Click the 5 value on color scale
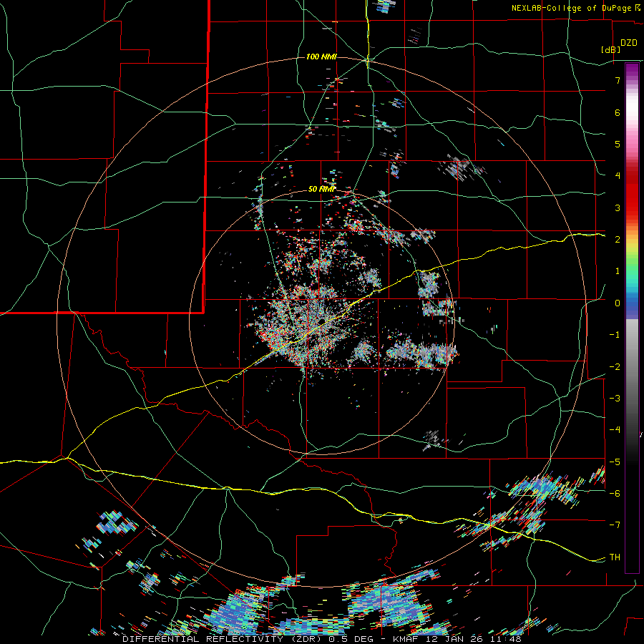644x644 pixels. click(x=618, y=144)
